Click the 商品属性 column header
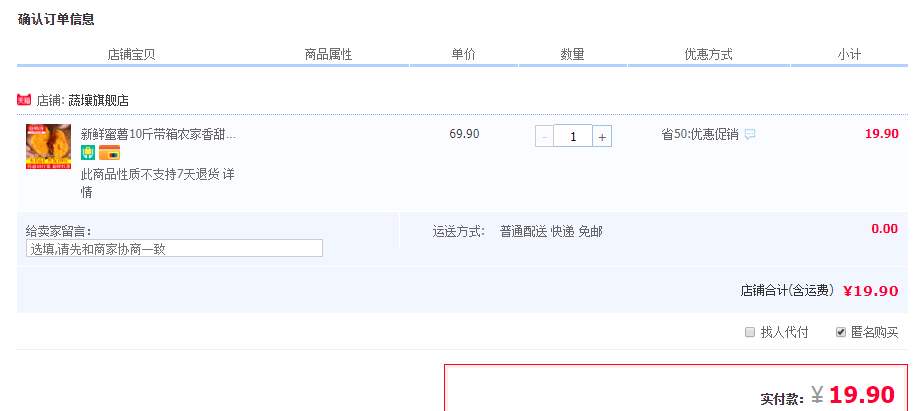Viewport: 917px width, 411px height. click(x=328, y=55)
